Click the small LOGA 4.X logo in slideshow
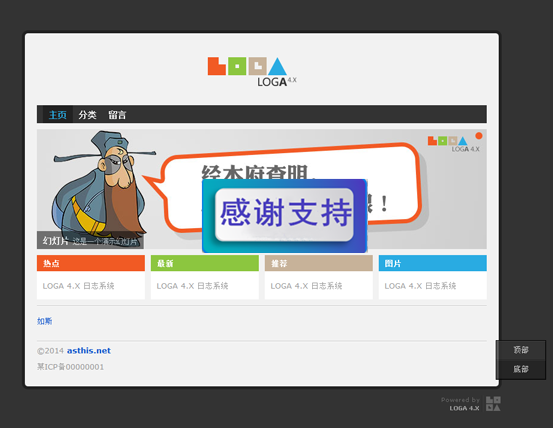Viewport: 553px width, 428px height. coord(453,144)
